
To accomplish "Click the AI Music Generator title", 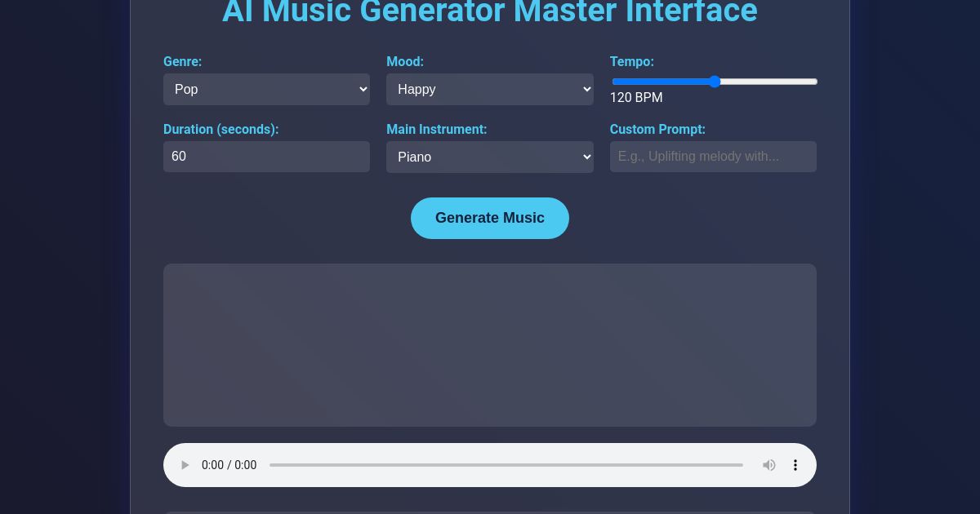I will [x=490, y=11].
